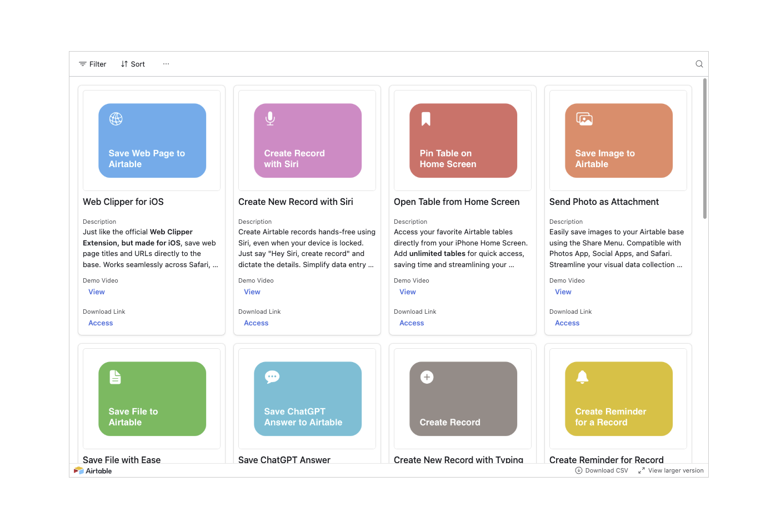Select the Save File with Ease title
The image size is (776, 532).
pos(122,459)
